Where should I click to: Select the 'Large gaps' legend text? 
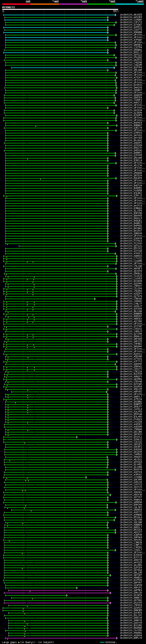point(10,642)
